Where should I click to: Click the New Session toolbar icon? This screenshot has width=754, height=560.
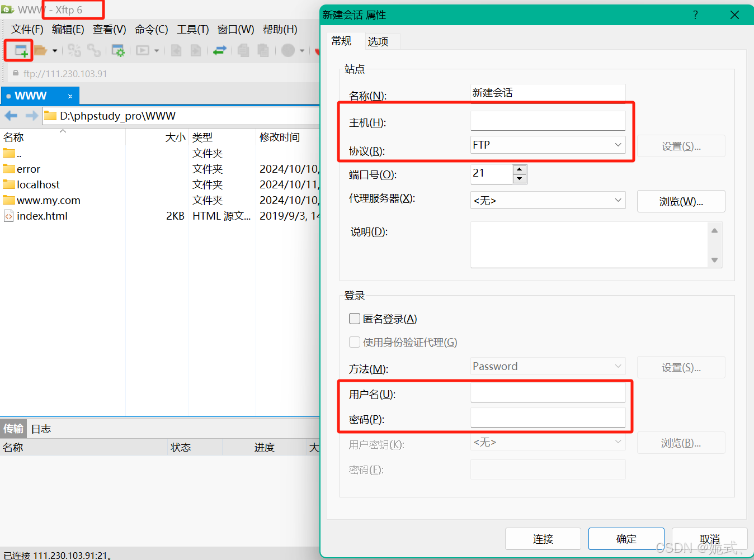pyautogui.click(x=21, y=51)
